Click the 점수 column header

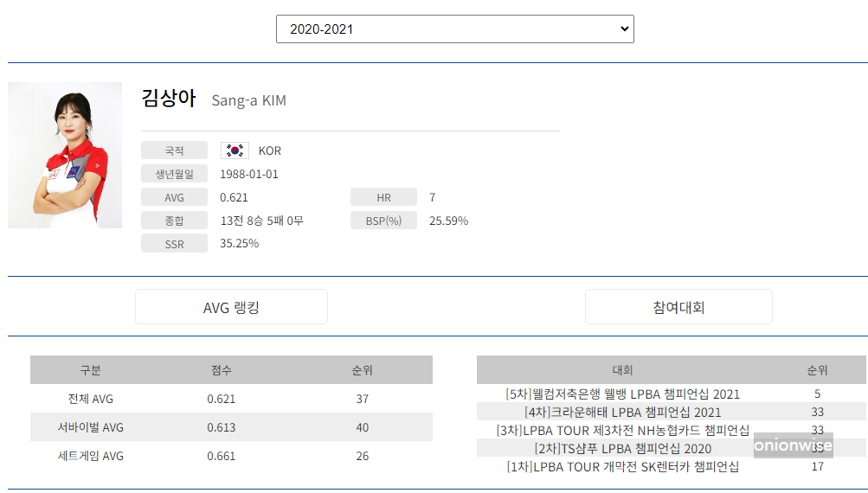(222, 370)
